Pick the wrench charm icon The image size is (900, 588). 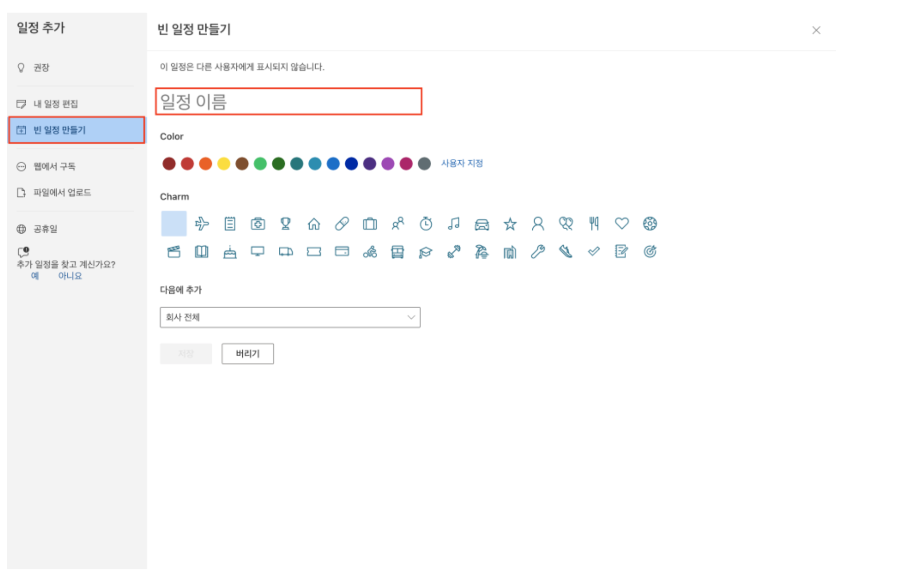click(538, 252)
